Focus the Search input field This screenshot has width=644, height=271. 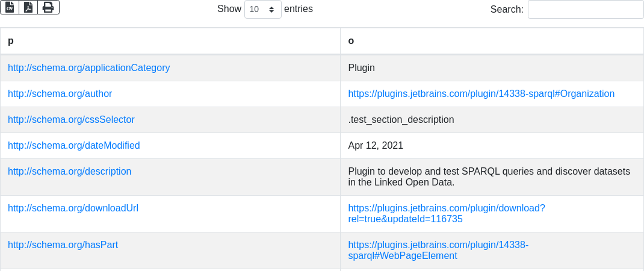(x=585, y=9)
